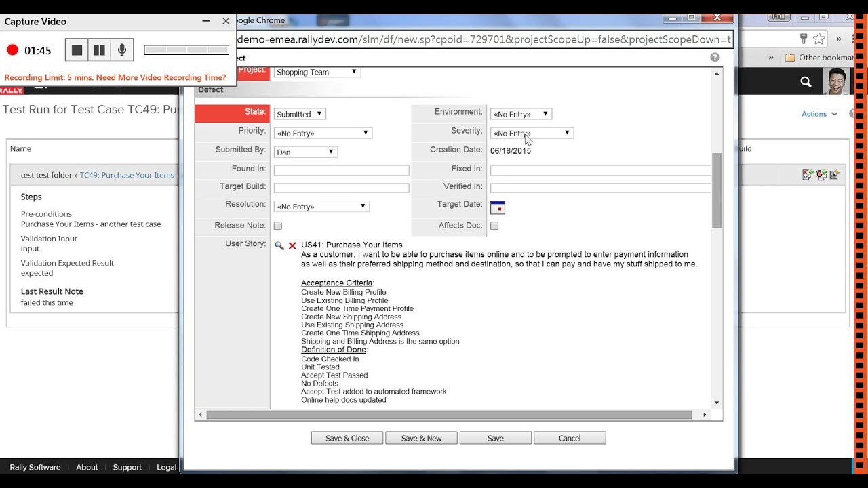Click the US41: Purchase Your Items text

(x=352, y=245)
